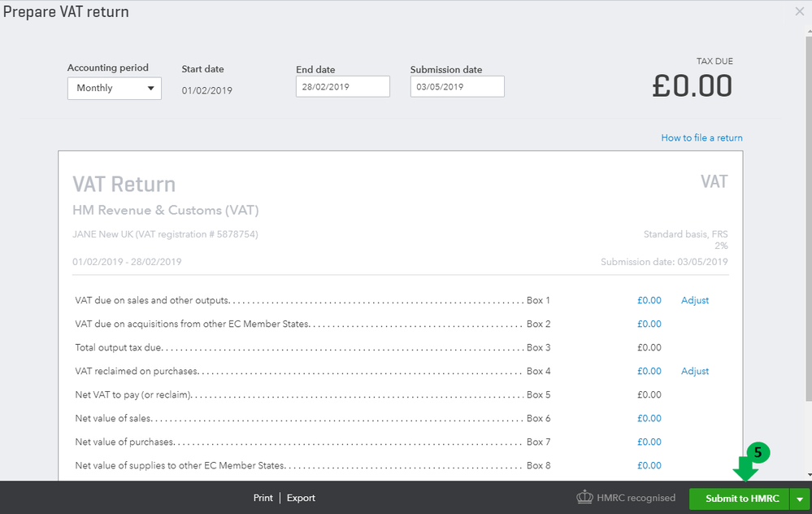Click the Submission date: 03/05/2019 report text
812x514 pixels.
click(664, 262)
